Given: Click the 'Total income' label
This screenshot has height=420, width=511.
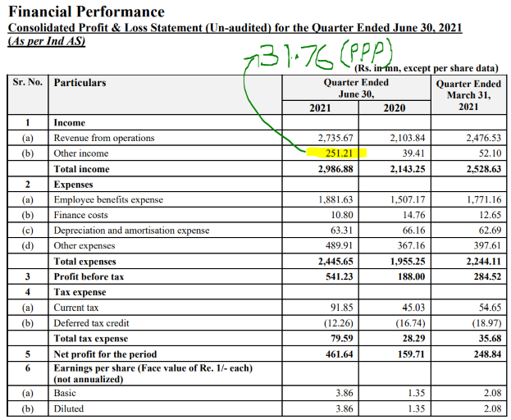Looking at the screenshot, I should click(81, 169).
